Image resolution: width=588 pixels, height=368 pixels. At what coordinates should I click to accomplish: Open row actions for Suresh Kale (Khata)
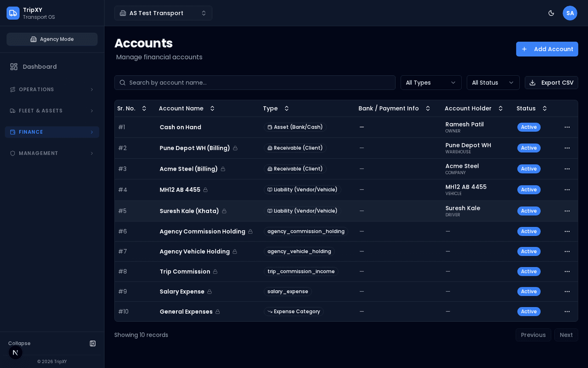[x=567, y=211]
